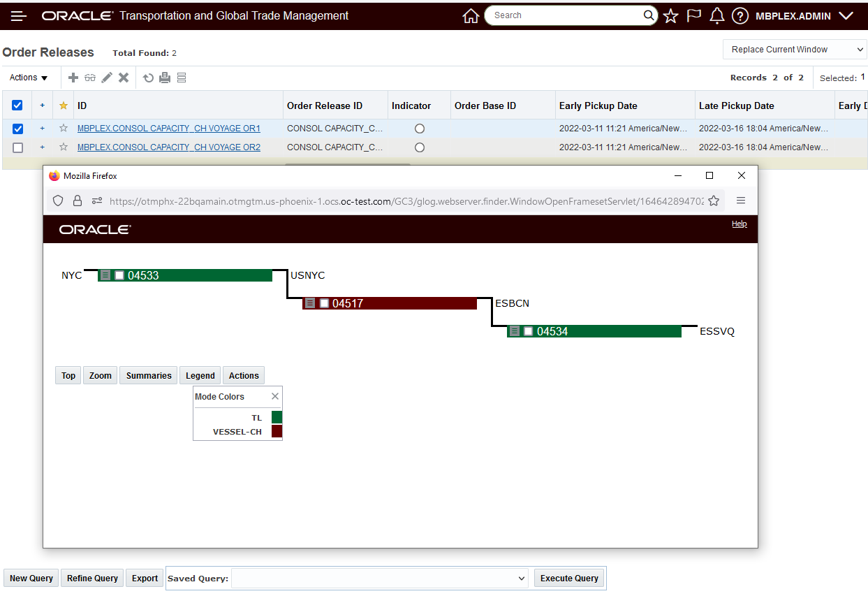
Task: Open the hamburger navigation menu
Action: (x=19, y=15)
